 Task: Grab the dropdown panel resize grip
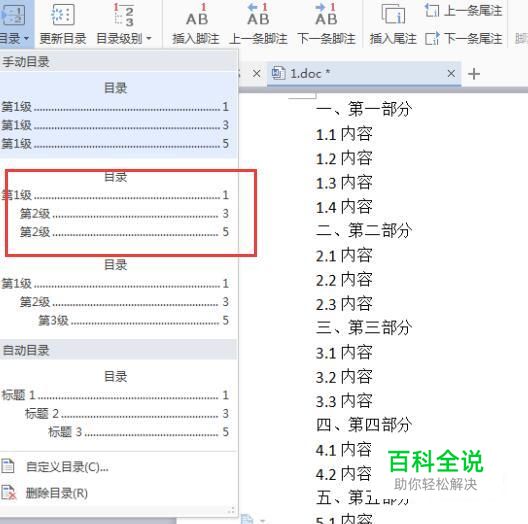pos(231,511)
